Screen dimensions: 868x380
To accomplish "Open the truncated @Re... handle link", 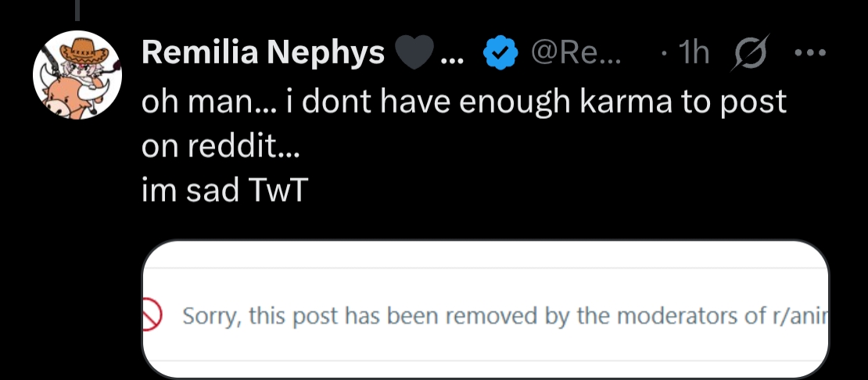I will pyautogui.click(x=575, y=53).
